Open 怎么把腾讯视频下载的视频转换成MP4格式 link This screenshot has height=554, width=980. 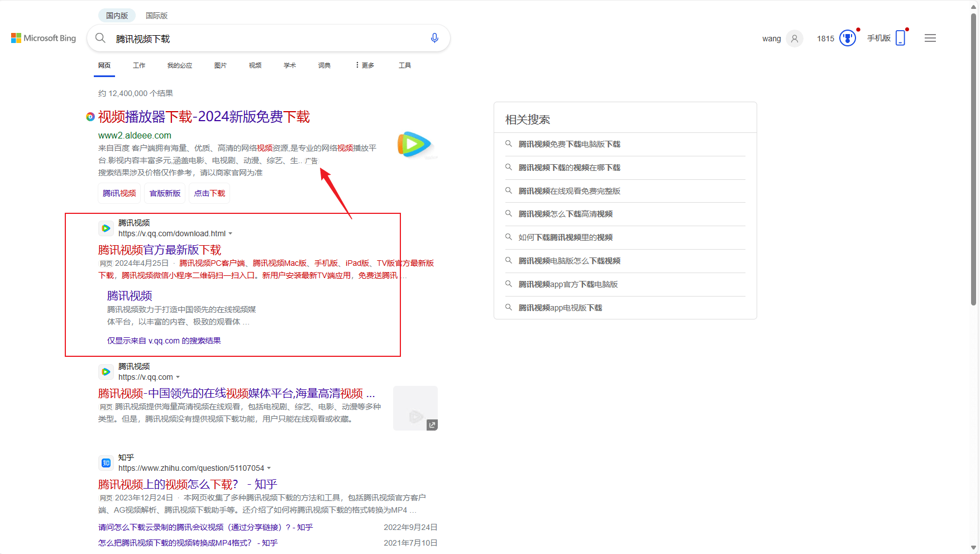coord(188,543)
